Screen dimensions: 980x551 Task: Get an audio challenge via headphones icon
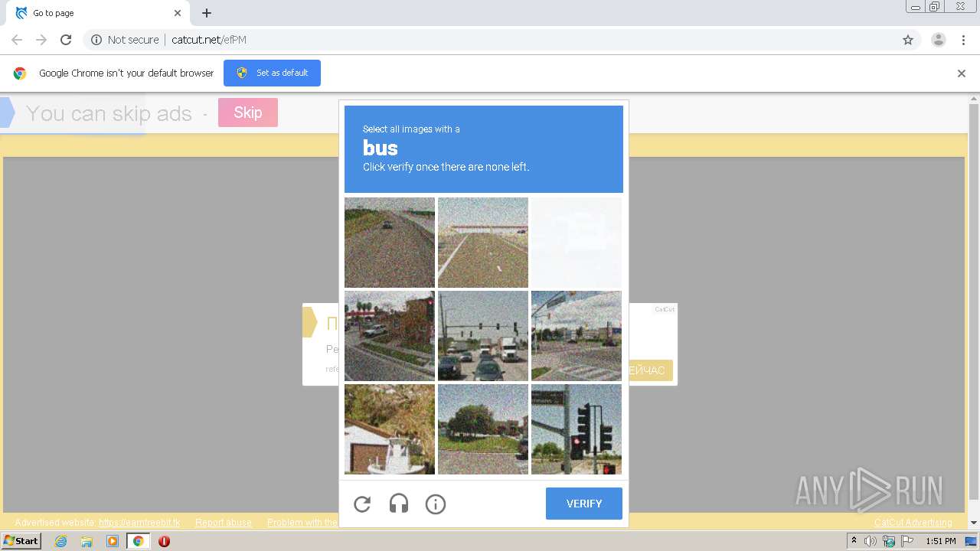[399, 504]
